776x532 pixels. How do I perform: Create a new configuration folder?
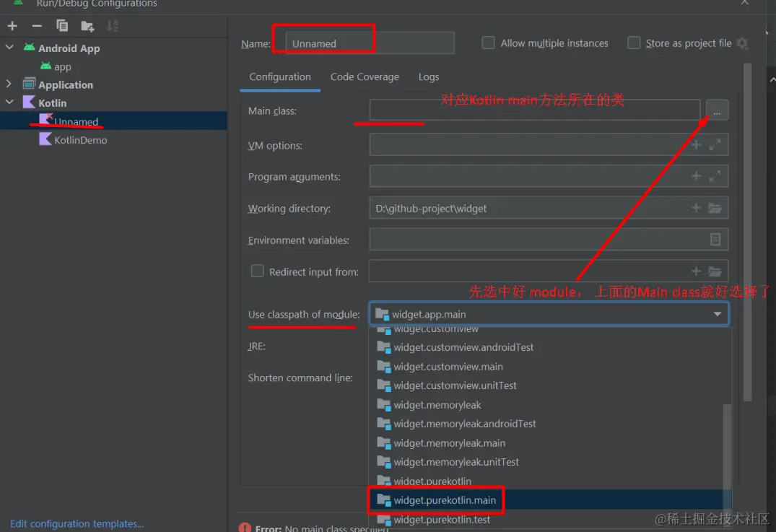[88, 25]
